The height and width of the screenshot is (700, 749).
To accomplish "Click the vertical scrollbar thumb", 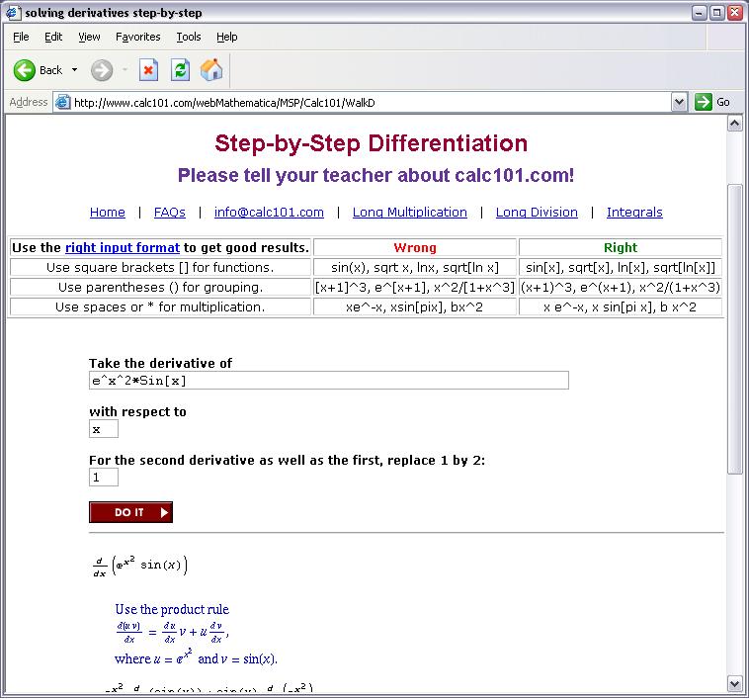I will tap(734, 329).
